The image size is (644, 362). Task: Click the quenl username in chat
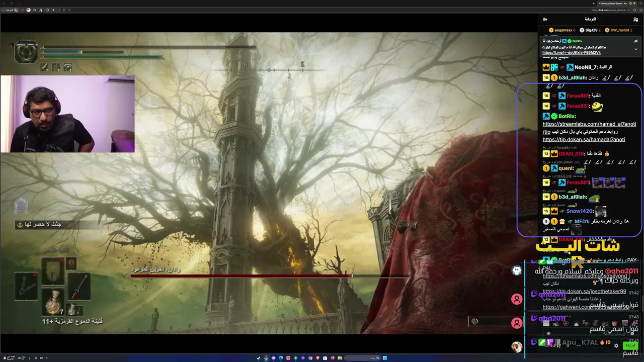[566, 169]
